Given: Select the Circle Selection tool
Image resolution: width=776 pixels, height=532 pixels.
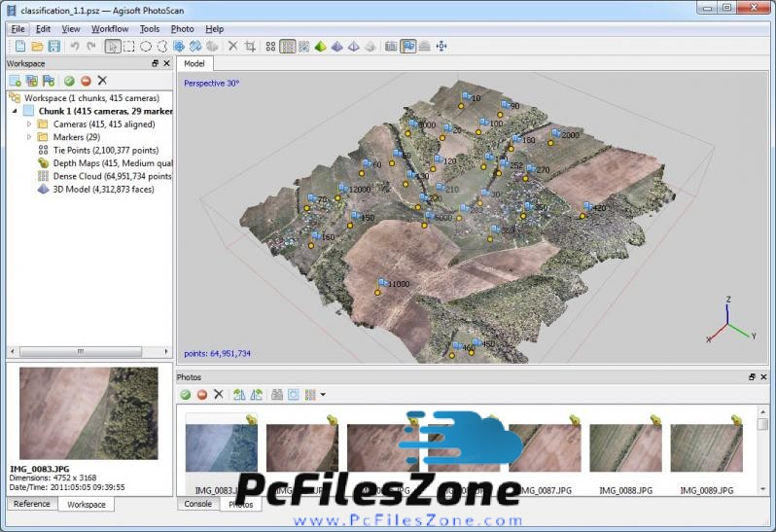Looking at the screenshot, I should pyautogui.click(x=146, y=47).
